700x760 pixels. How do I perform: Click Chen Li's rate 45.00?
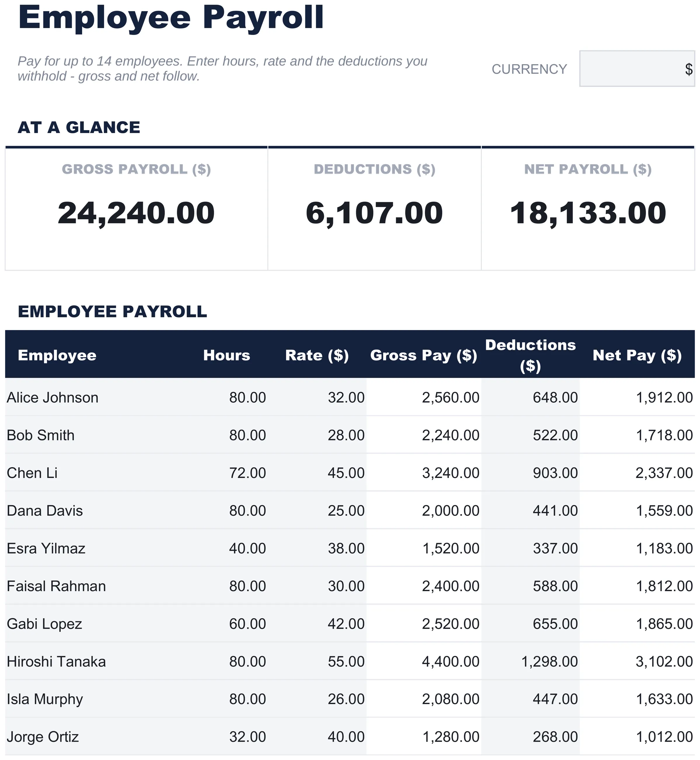click(x=346, y=473)
